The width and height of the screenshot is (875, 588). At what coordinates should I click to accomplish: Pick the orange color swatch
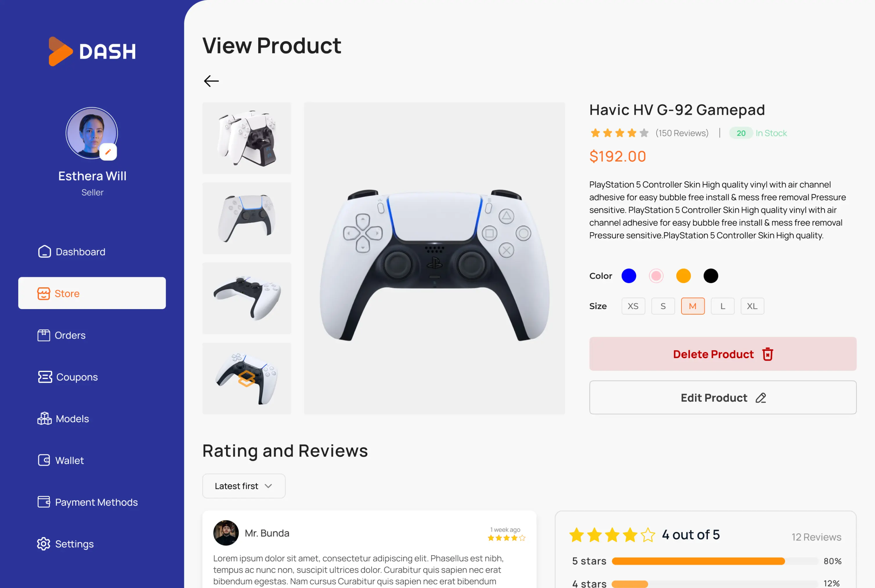pos(683,276)
